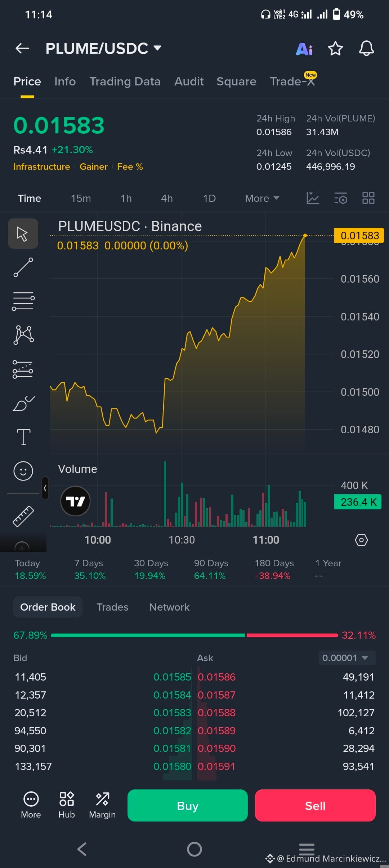Viewport: 389px width, 868px height.
Task: Tap the bid/ask ratio bar
Action: coord(194,635)
